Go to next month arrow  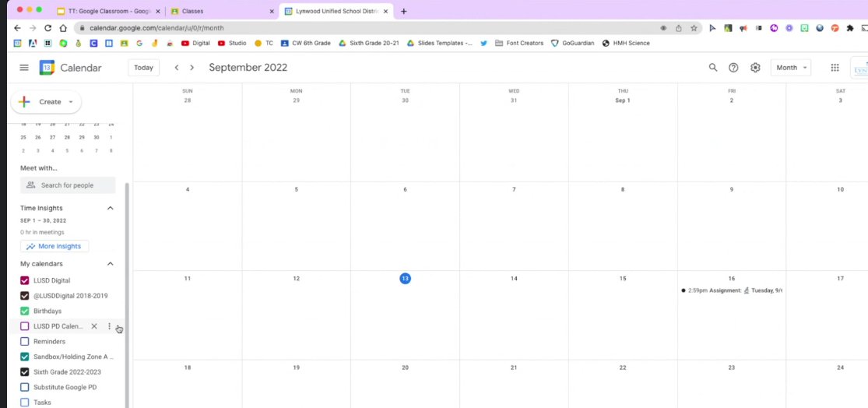192,68
